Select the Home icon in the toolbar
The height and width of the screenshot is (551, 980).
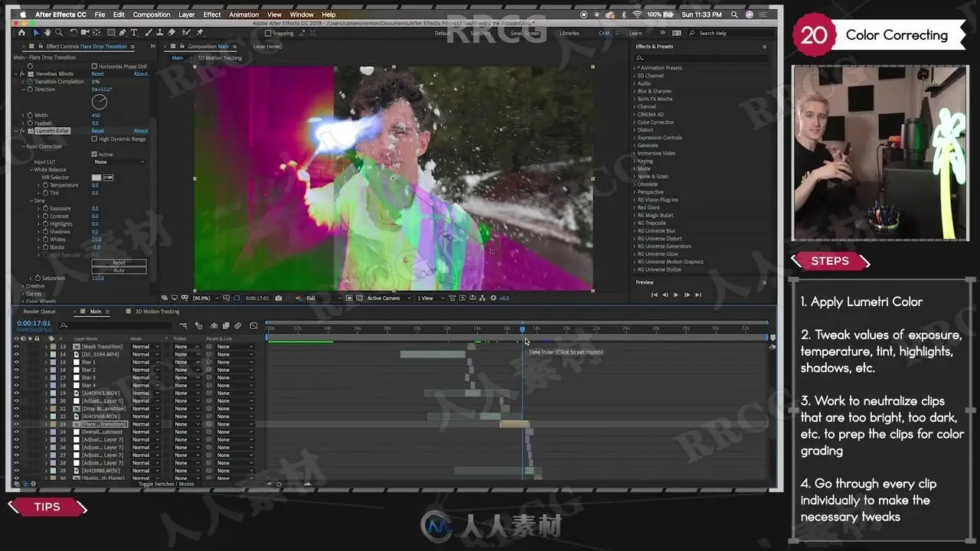[21, 33]
